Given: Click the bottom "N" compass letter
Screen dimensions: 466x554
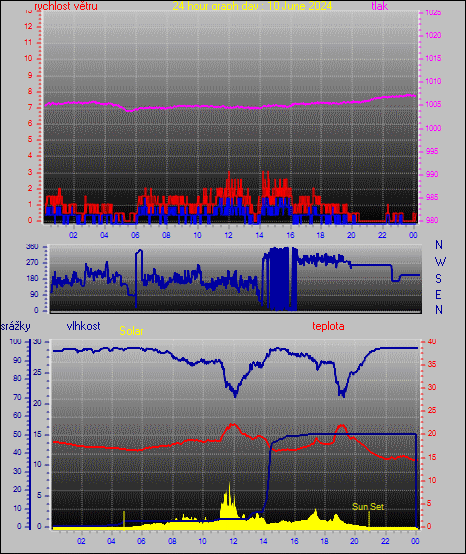Looking at the screenshot, I should coord(439,310).
